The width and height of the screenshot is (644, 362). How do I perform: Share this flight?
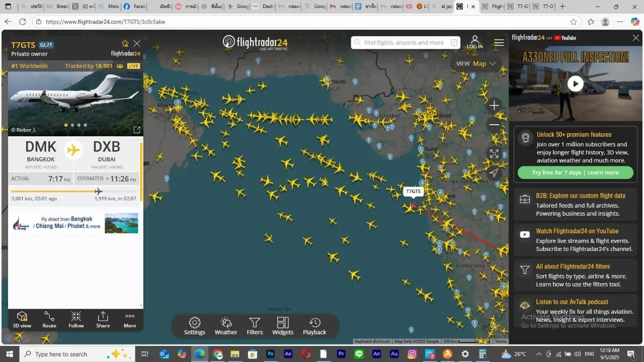coord(103,320)
